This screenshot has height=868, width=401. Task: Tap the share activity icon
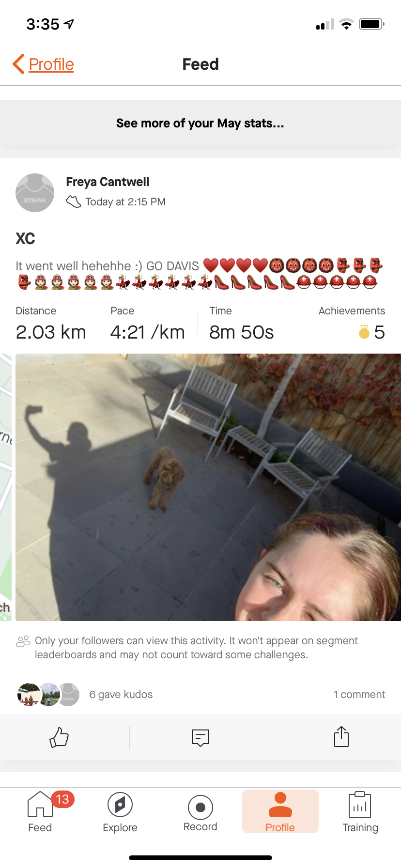click(341, 736)
